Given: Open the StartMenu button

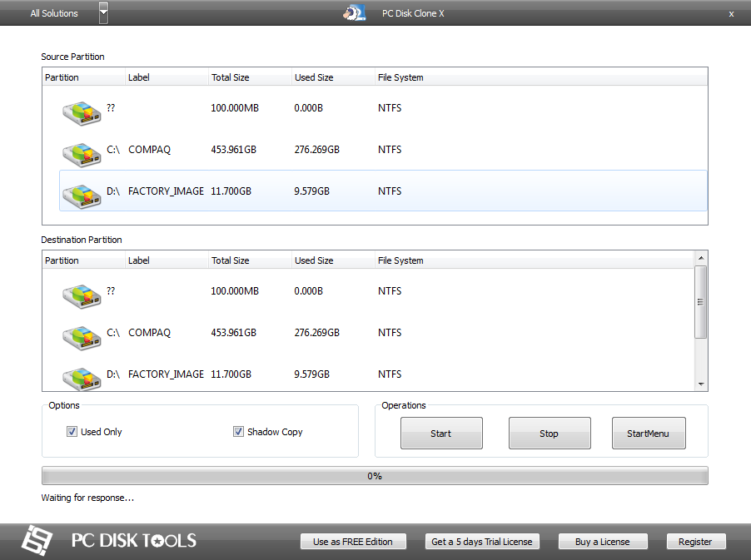Looking at the screenshot, I should [649, 433].
